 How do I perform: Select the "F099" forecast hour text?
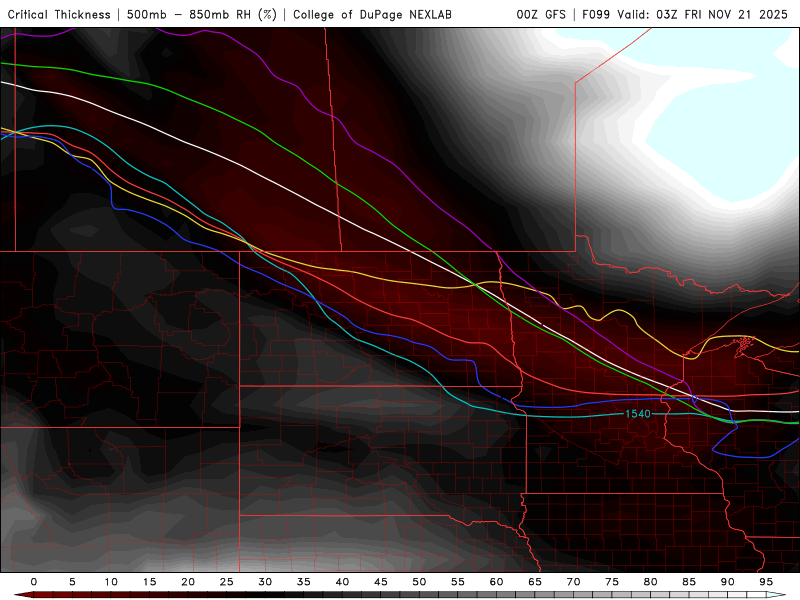click(596, 15)
